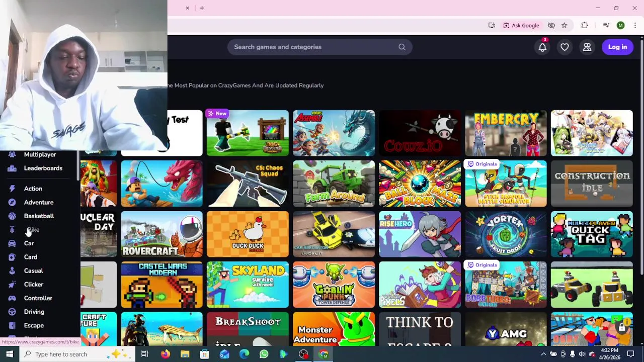Open the Duck Duck game thumbnail
This screenshot has width=644, height=362.
248,234
